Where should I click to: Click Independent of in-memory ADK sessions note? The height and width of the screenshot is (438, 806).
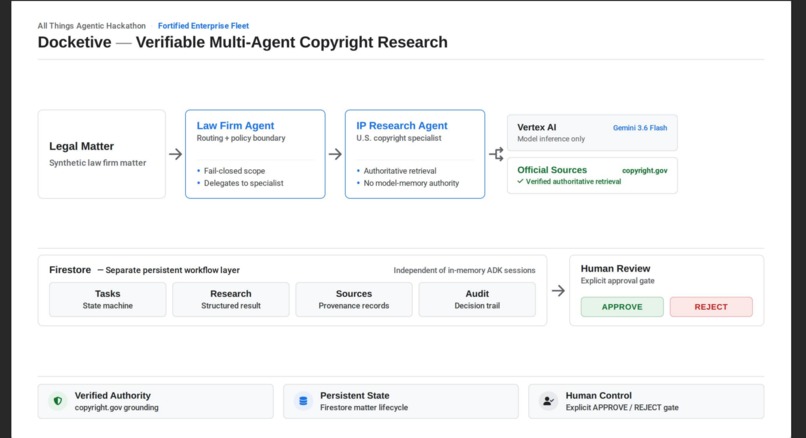(464, 270)
